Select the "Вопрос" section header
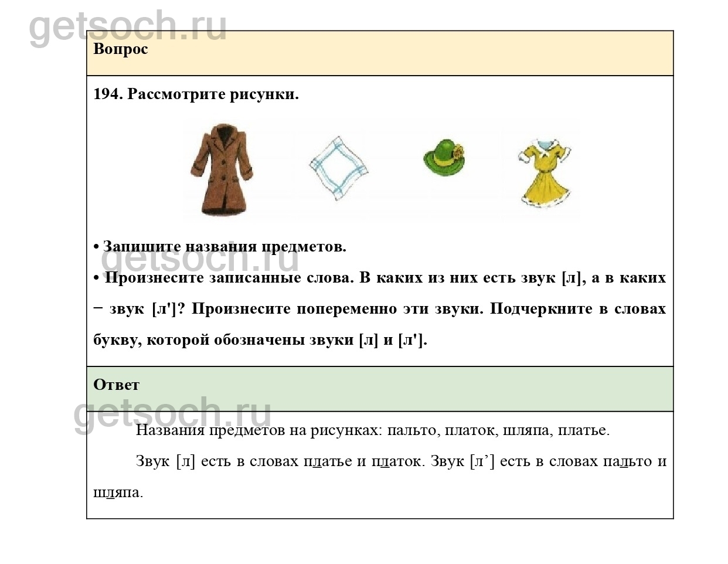This screenshot has width=728, height=564. tap(121, 49)
